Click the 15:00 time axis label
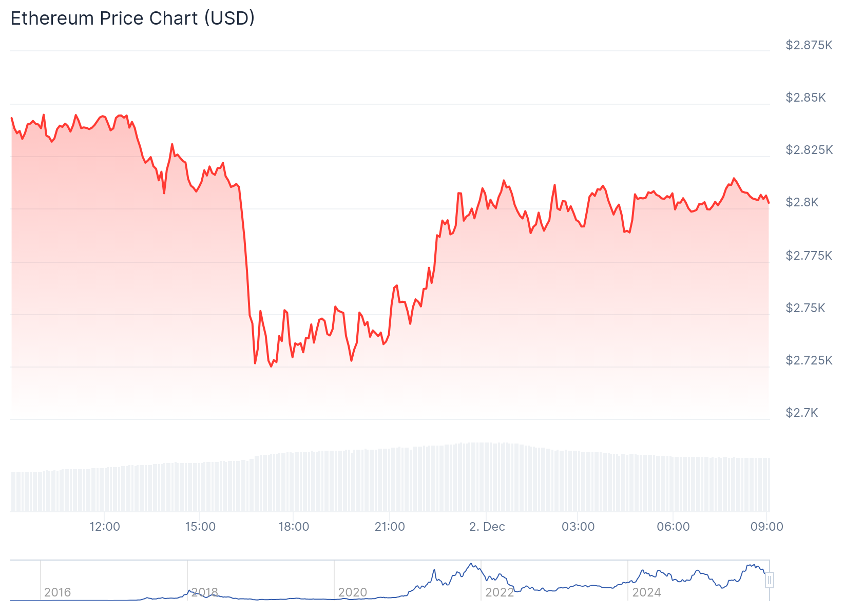Viewport: 844px width, 616px height. pos(200,527)
